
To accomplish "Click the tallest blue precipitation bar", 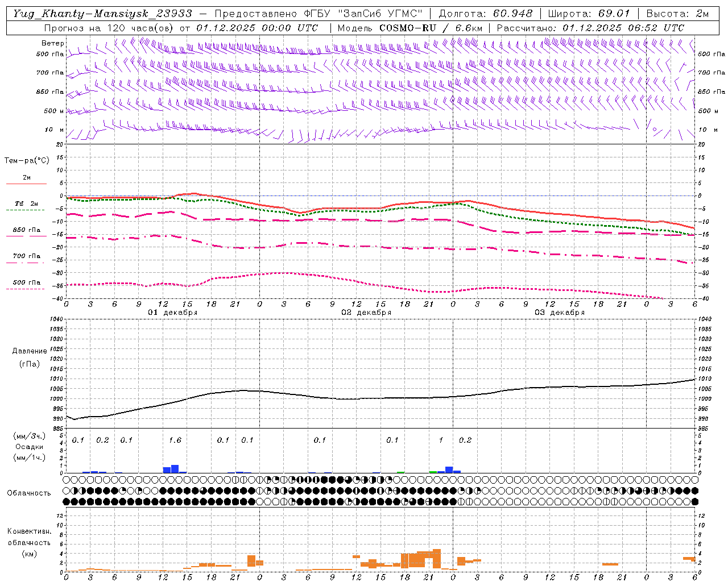I will (175, 469).
